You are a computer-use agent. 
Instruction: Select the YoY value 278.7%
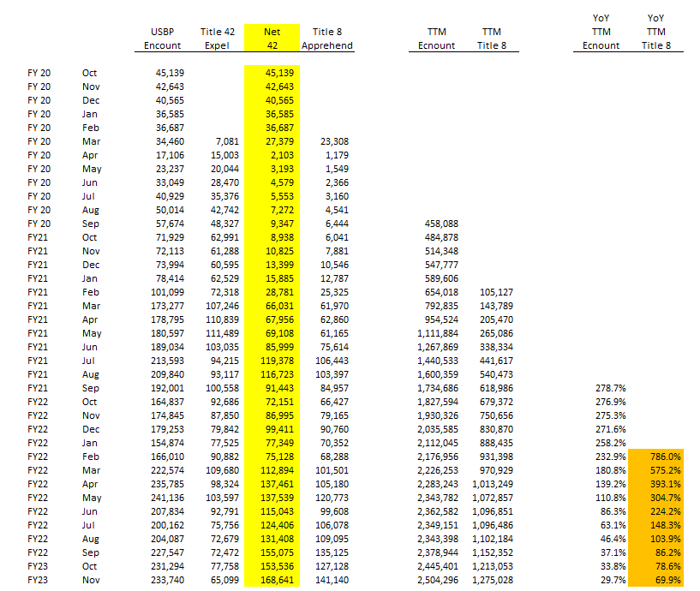coord(611,388)
